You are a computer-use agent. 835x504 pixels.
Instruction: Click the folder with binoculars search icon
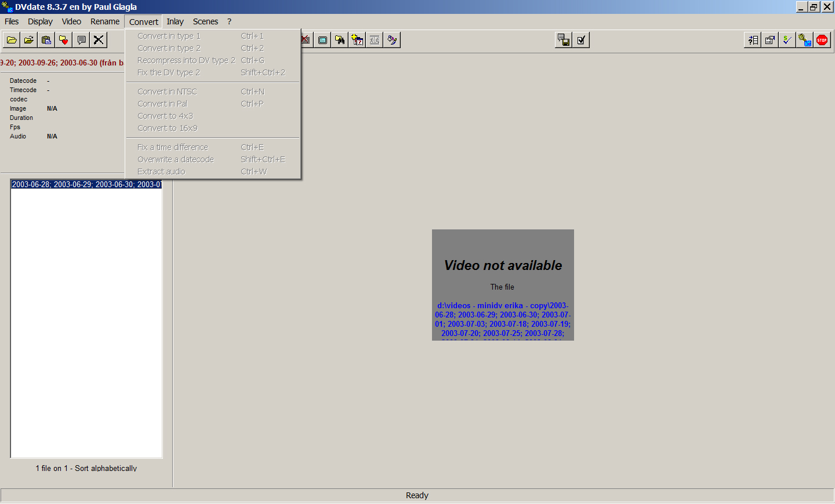point(340,40)
